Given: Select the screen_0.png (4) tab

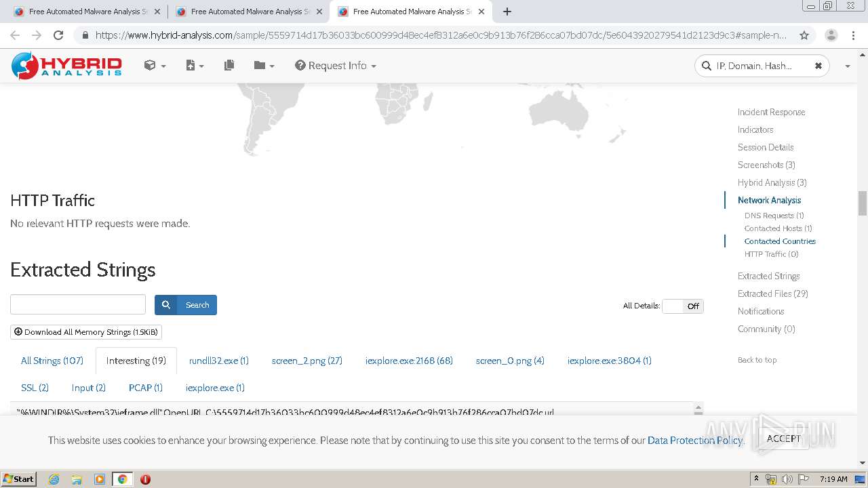Looking at the screenshot, I should point(510,361).
